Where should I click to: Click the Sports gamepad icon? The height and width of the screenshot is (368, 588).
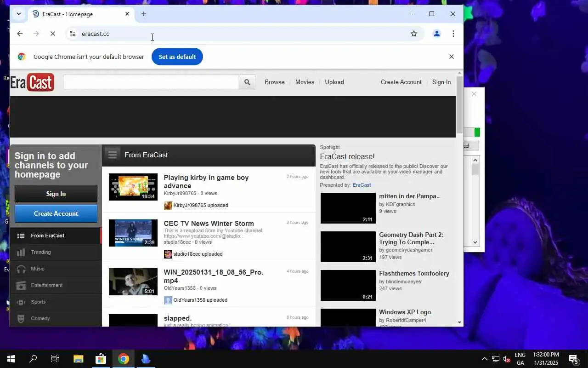[21, 302]
